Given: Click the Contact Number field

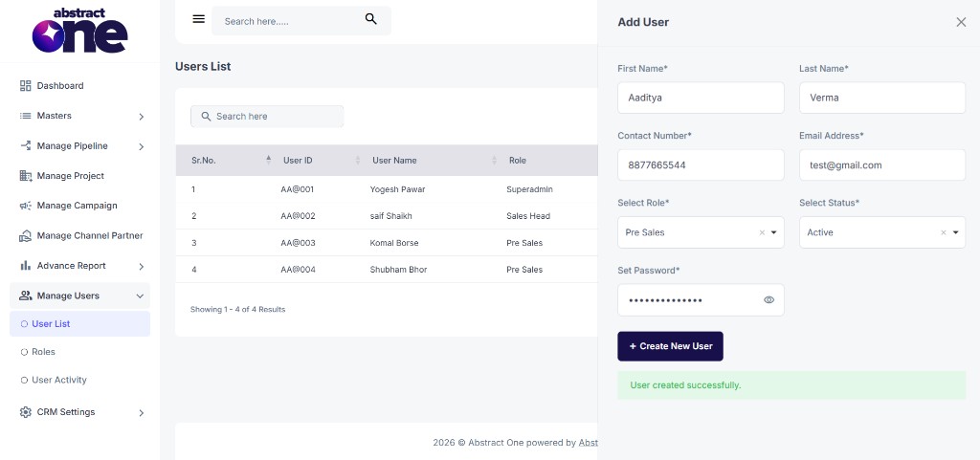Looking at the screenshot, I should click(x=701, y=164).
